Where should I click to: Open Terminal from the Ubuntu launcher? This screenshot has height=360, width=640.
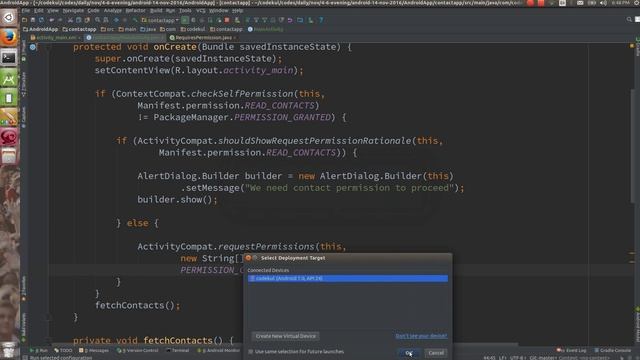pyautogui.click(x=9, y=58)
